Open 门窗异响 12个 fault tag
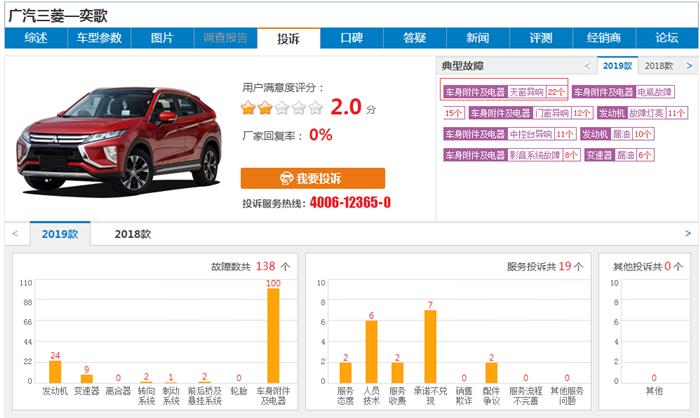Screen dimensions: 700x418 531,113
